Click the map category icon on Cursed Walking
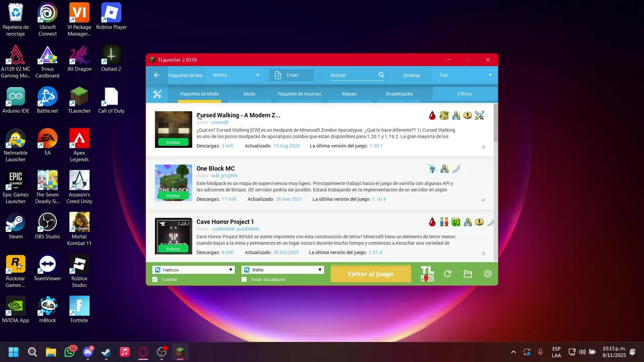This screenshot has width=644, height=362. coord(444,116)
